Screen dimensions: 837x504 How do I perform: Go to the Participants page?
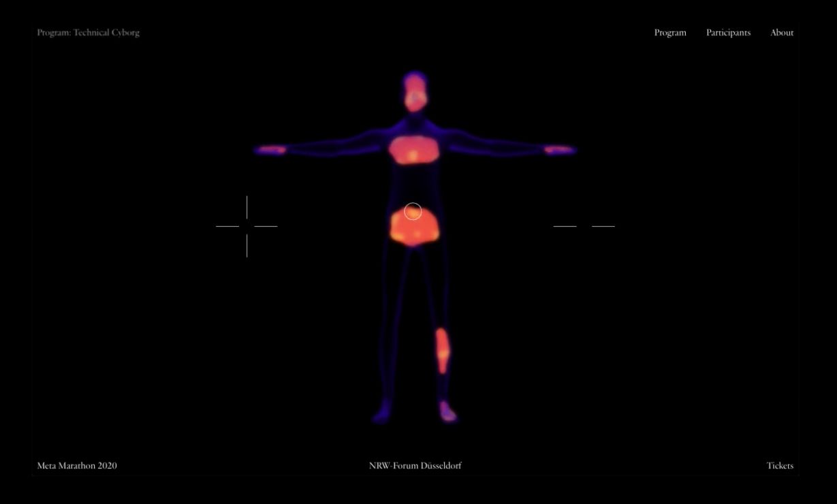click(728, 33)
